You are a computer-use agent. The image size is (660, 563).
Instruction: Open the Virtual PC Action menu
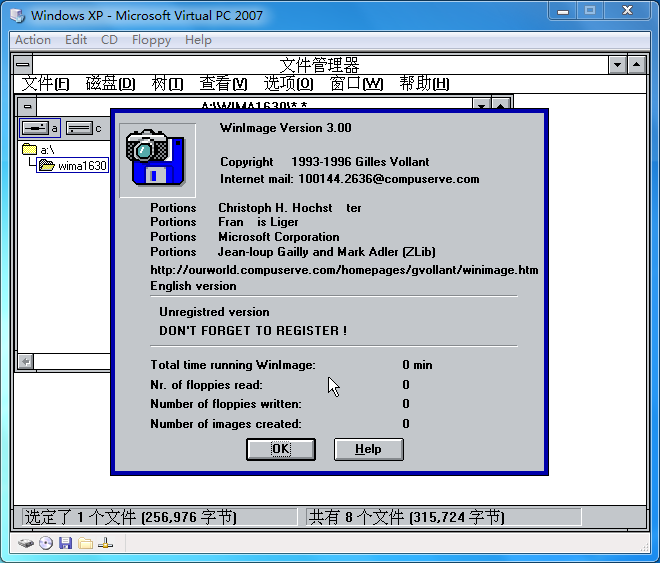pos(33,40)
